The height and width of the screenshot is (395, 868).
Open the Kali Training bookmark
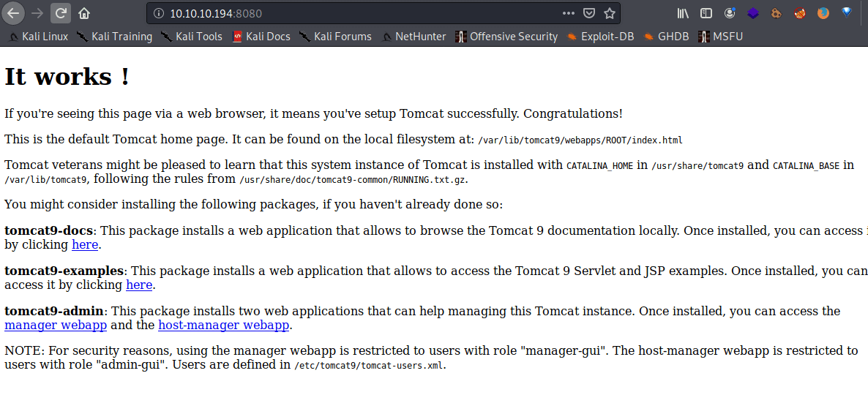click(115, 37)
